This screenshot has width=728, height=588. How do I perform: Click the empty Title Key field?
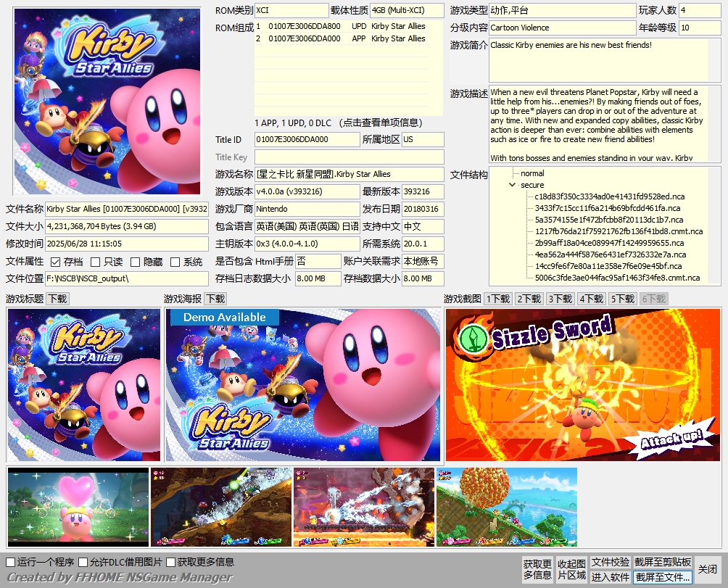(x=349, y=157)
